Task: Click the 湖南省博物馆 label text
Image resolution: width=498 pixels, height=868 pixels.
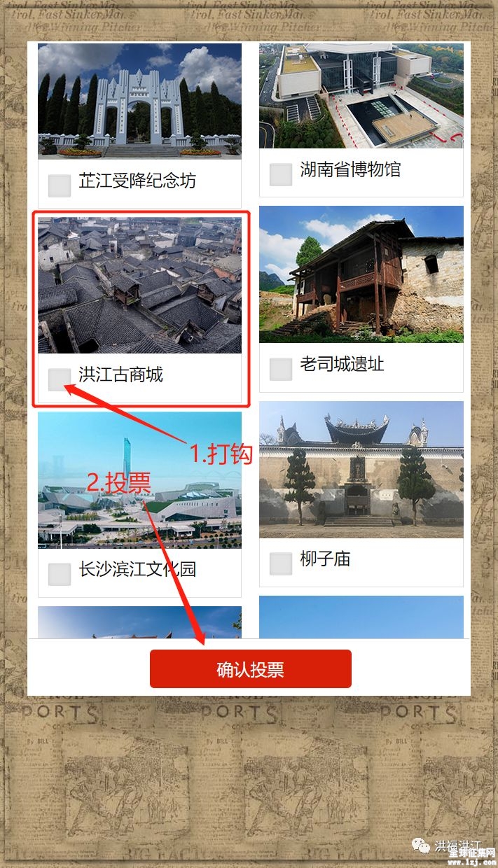Action: 350,169
